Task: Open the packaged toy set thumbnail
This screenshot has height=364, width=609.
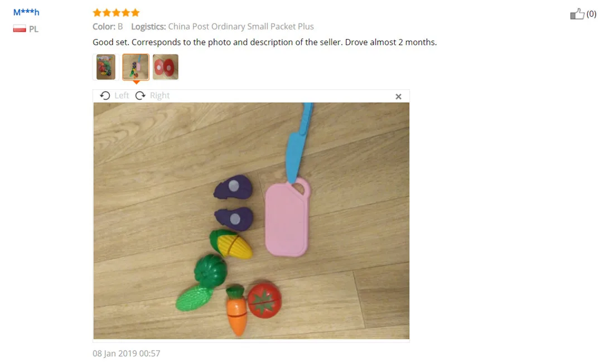Action: [x=105, y=67]
